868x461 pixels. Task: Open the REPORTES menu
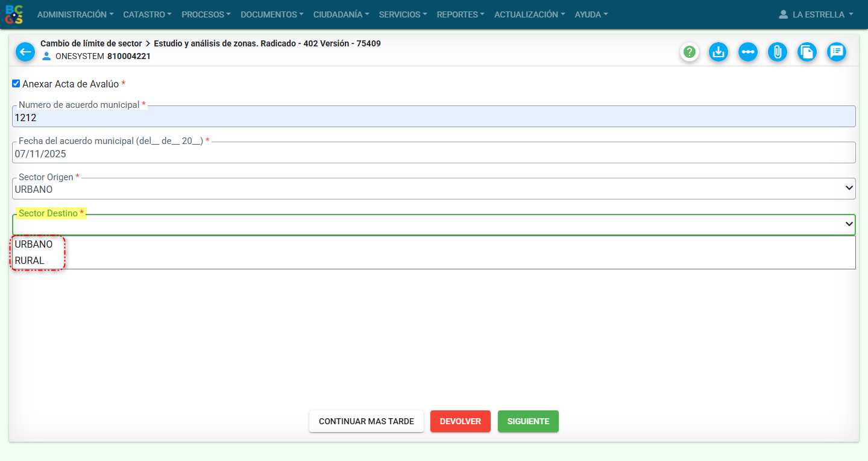460,14
